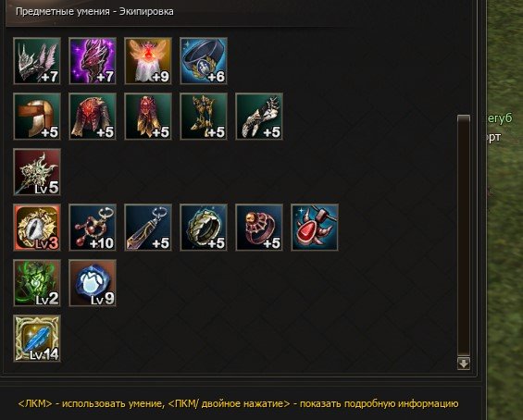Select the red leg armor +5 icon
The image size is (523, 420).
pos(148,117)
